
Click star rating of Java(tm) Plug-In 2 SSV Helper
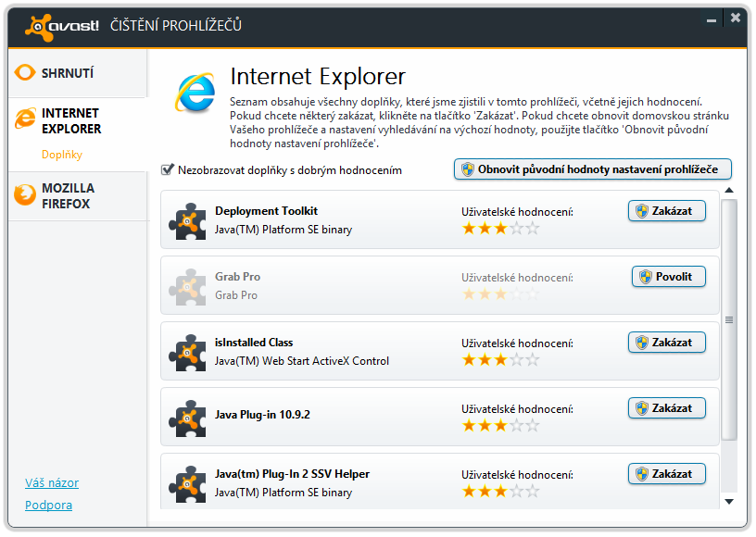pos(500,492)
